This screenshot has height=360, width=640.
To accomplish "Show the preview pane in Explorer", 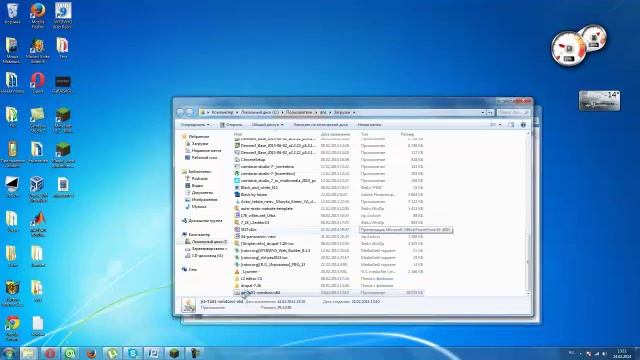I will click(511, 124).
